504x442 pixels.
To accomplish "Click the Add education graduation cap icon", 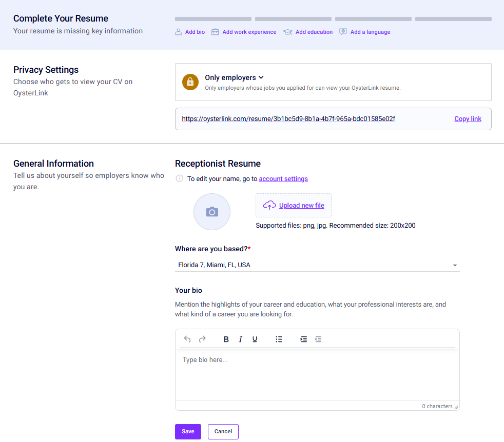I will [x=288, y=32].
